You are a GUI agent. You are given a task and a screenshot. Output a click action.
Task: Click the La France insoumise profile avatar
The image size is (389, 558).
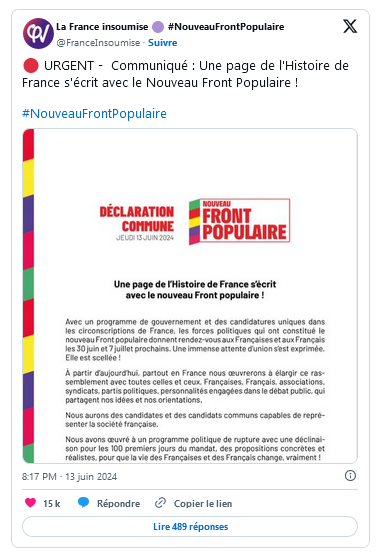point(38,33)
